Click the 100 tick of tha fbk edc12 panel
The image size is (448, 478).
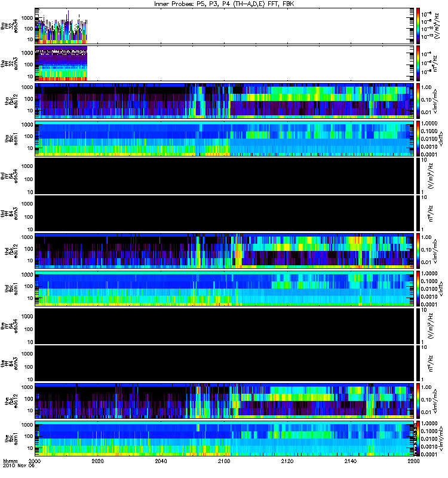(x=28, y=99)
